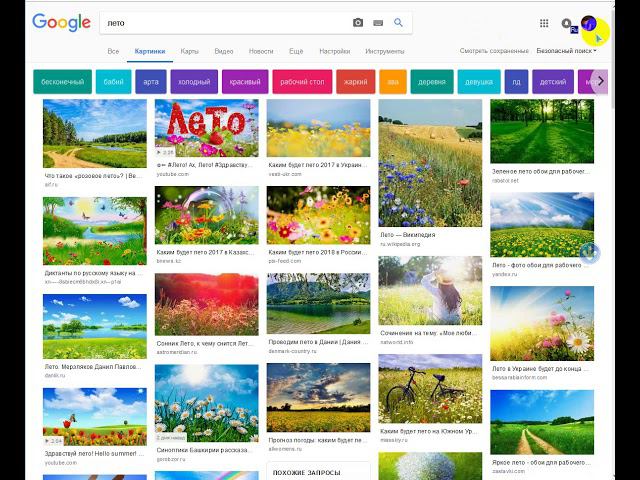
Task: Open the Ещё menu
Action: (296, 51)
